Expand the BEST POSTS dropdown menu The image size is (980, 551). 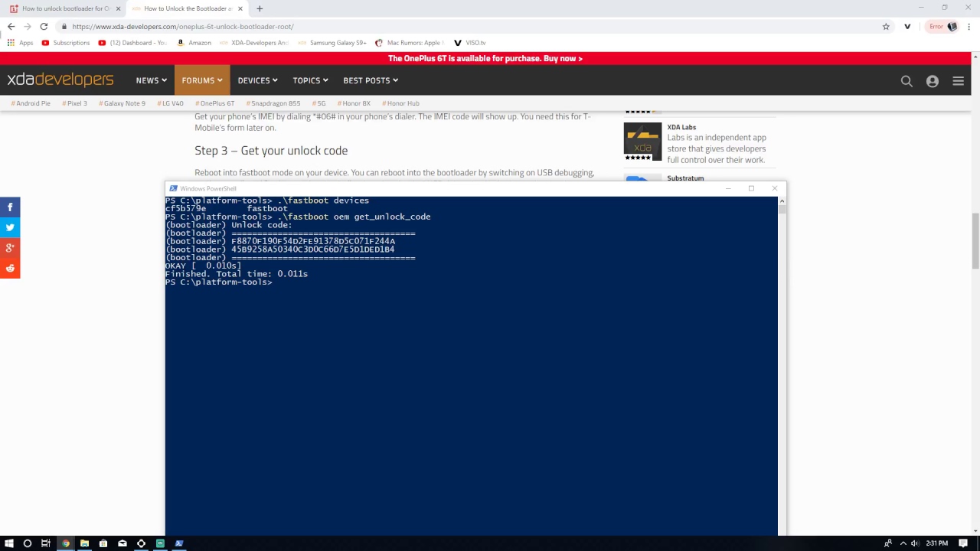(x=371, y=80)
